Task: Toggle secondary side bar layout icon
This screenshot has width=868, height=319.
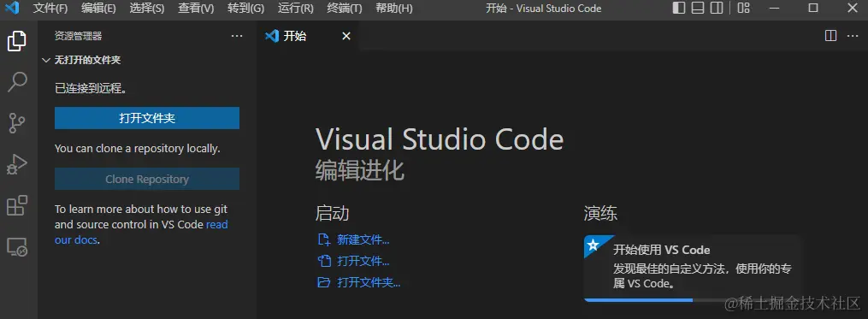Action: pos(717,8)
